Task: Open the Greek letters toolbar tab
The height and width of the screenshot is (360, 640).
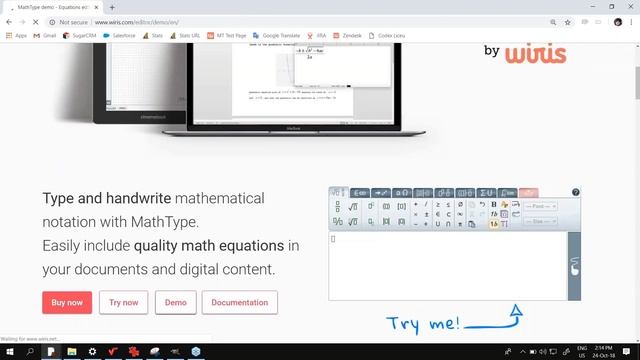Action: (402, 193)
